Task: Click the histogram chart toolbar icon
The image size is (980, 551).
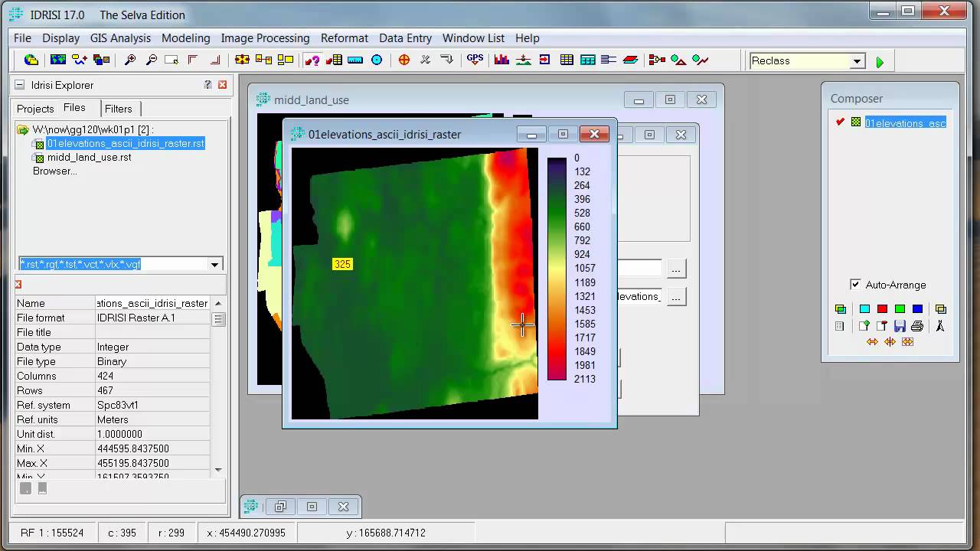Action: point(501,60)
